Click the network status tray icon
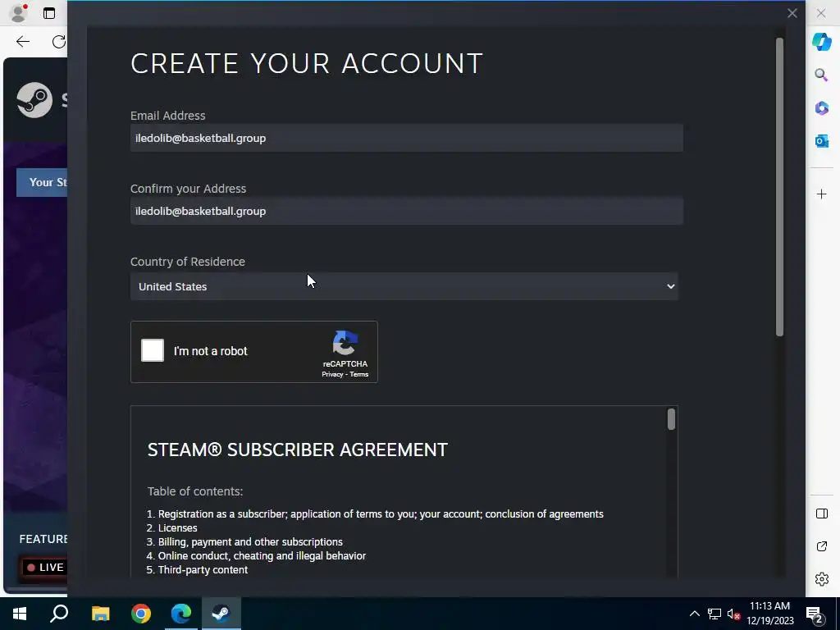 click(x=714, y=614)
